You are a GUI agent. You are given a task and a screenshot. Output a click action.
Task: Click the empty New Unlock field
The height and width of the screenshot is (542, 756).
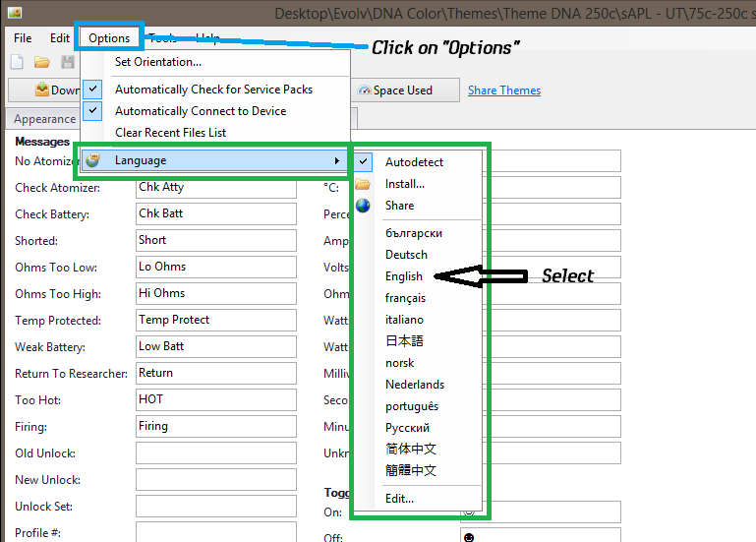[x=216, y=479]
